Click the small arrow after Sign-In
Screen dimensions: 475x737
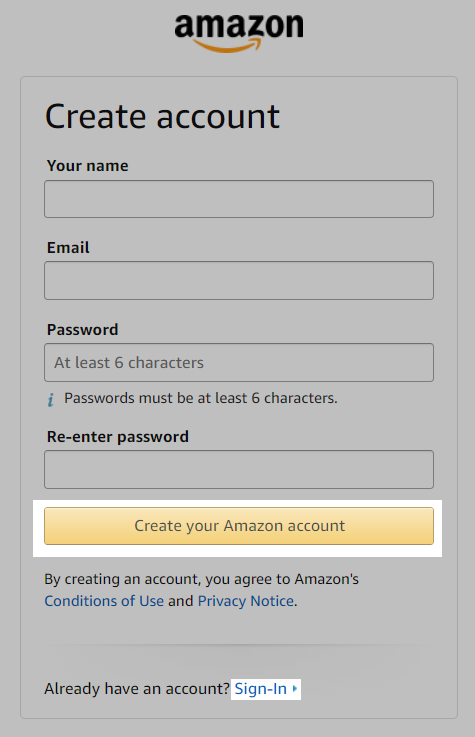point(295,689)
